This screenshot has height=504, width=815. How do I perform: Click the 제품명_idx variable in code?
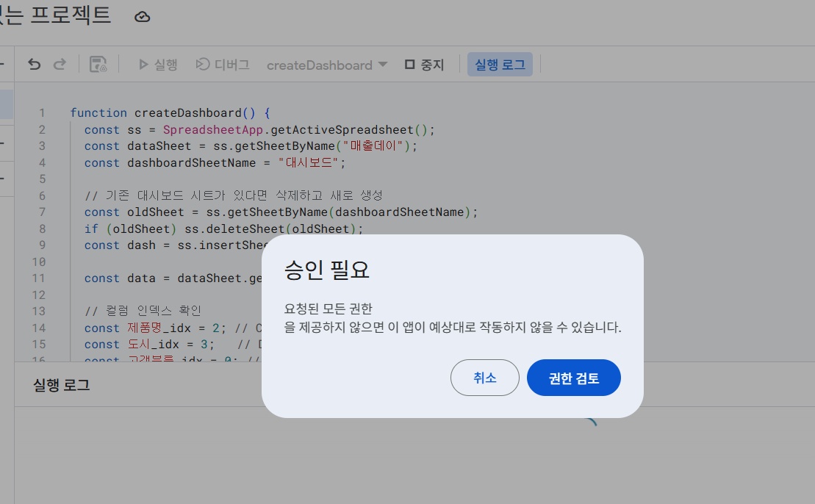click(159, 328)
